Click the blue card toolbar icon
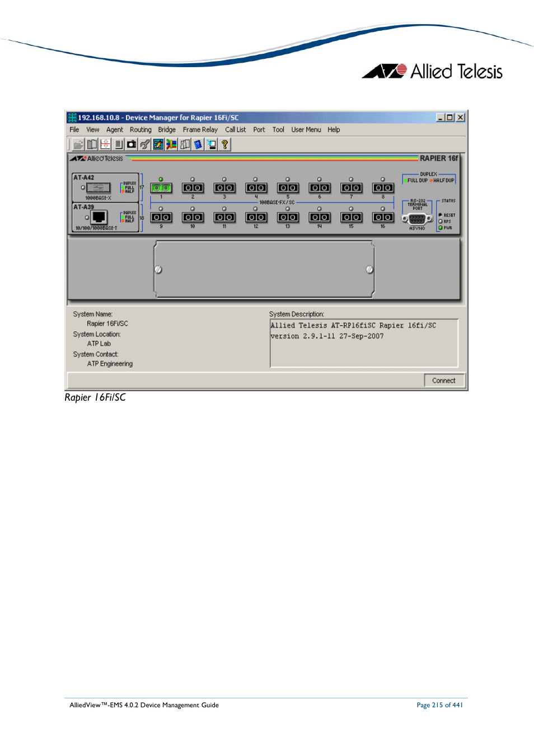The width and height of the screenshot is (534, 756). tap(198, 144)
